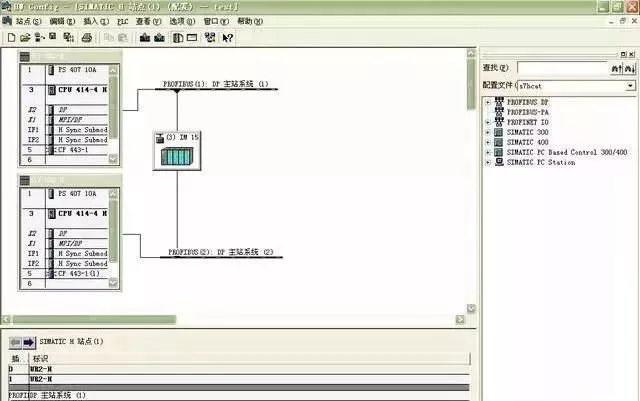Expand the PROFIBUS DP tree node

pyautogui.click(x=487, y=102)
